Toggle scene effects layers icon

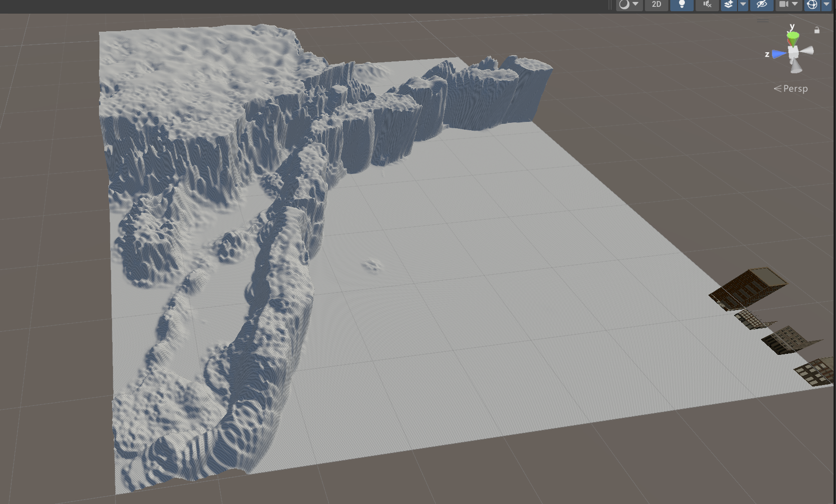point(729,4)
